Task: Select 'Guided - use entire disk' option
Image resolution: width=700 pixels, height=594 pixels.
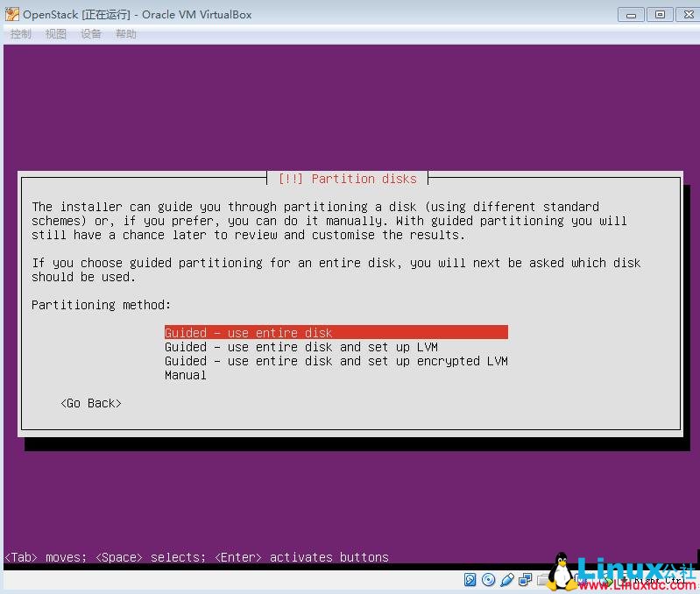Action: 336,332
